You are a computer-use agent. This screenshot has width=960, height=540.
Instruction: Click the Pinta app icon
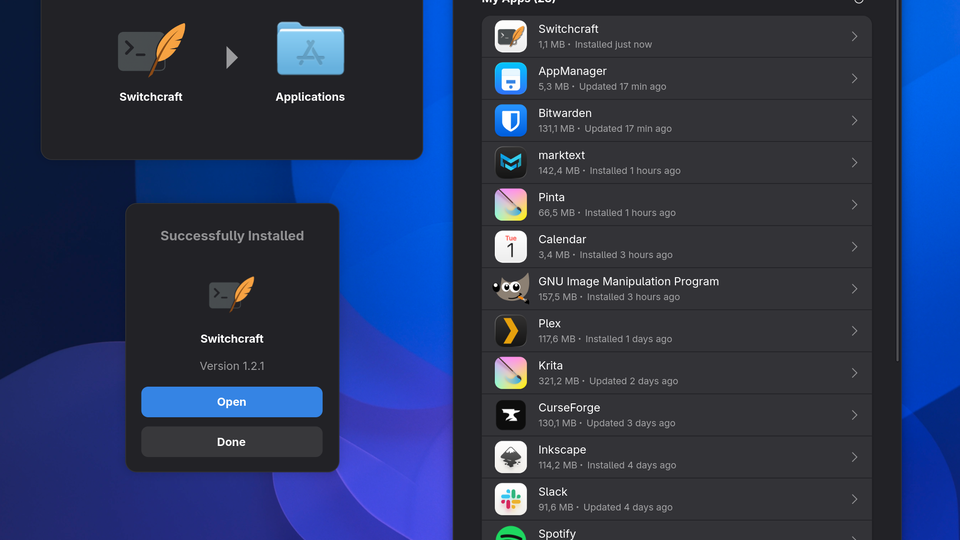point(511,204)
